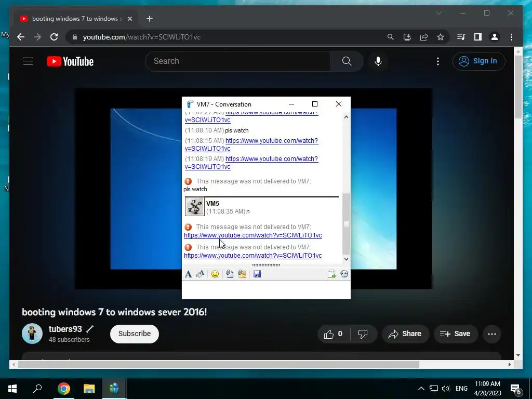Open the message history clock icon
This screenshot has height=399, width=532.
click(344, 274)
